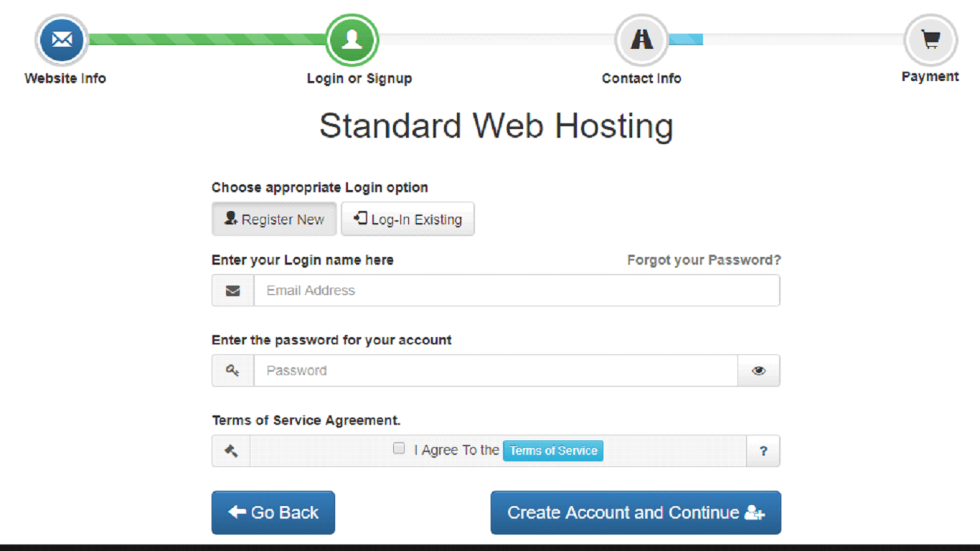Open the Forgot your Password link
980x551 pixels.
[704, 260]
